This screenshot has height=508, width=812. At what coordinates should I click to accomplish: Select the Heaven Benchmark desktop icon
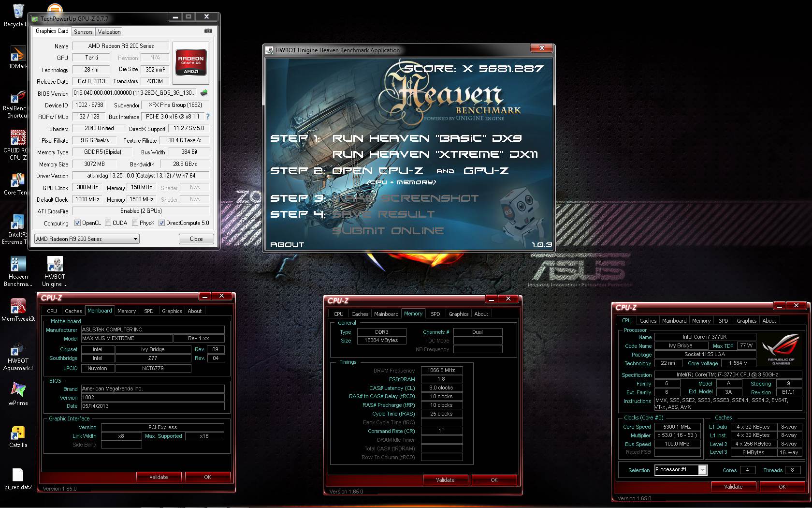pyautogui.click(x=18, y=271)
